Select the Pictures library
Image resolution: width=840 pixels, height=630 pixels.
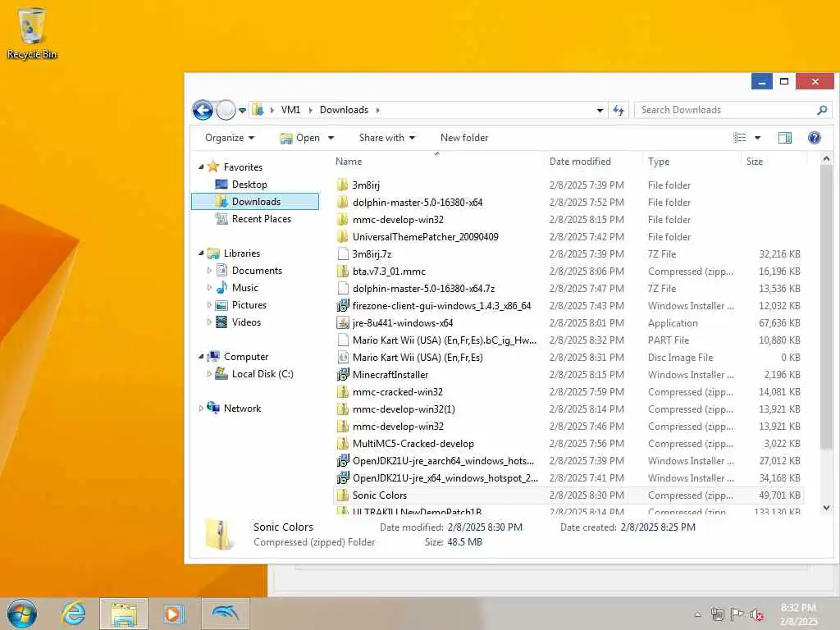click(249, 305)
